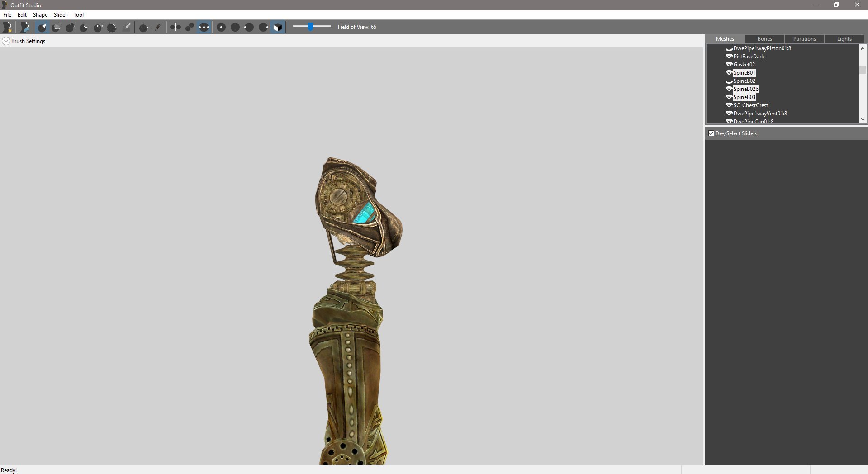Screen dimensions: 868x474
Task: Open the Tool menu
Action: coord(79,15)
